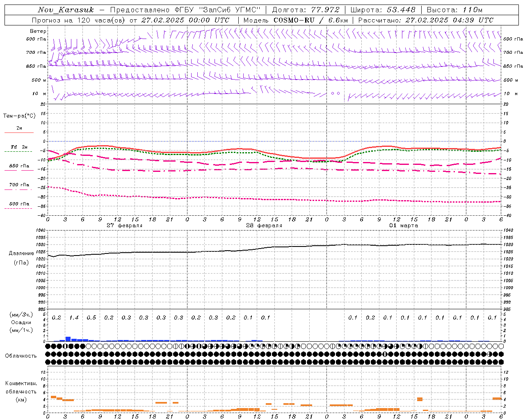Select the (км) convective cloud unit label
The height and width of the screenshot is (420, 525).
coord(21,399)
